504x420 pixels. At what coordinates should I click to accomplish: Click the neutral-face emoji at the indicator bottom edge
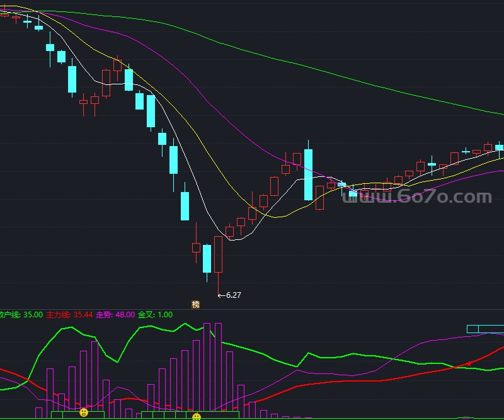[x=197, y=417]
